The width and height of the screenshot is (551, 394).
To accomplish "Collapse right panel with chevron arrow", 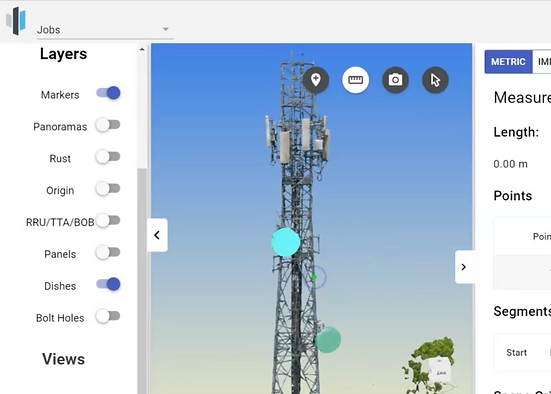I will (464, 267).
